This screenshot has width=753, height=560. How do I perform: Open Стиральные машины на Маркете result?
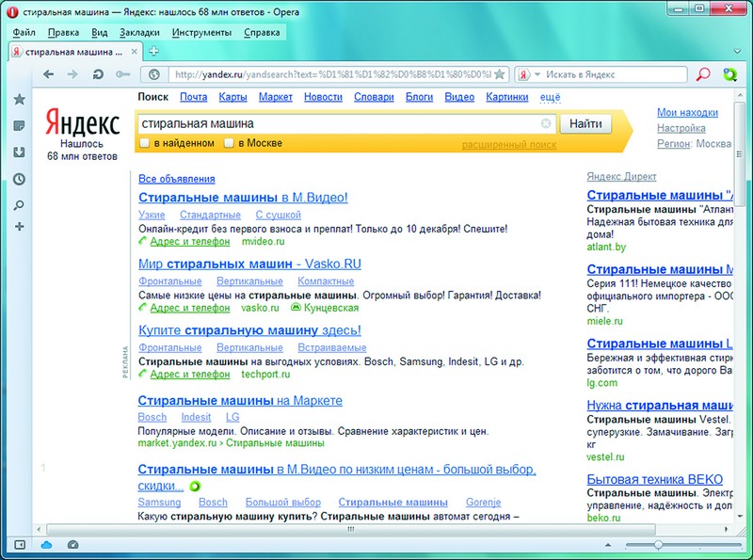click(x=240, y=401)
